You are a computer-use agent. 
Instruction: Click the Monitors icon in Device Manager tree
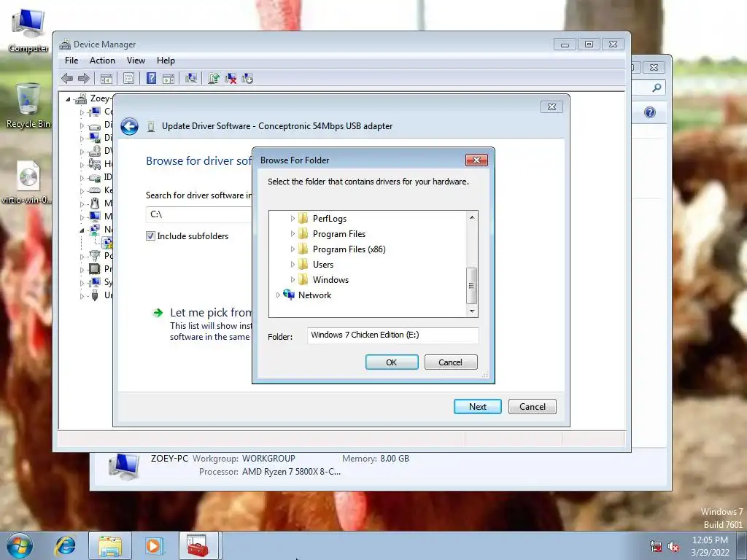95,216
